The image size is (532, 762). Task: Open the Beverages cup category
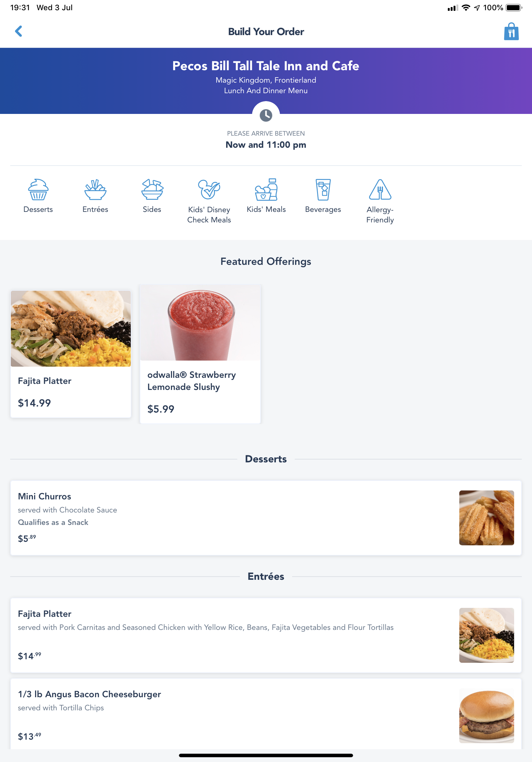pyautogui.click(x=323, y=196)
